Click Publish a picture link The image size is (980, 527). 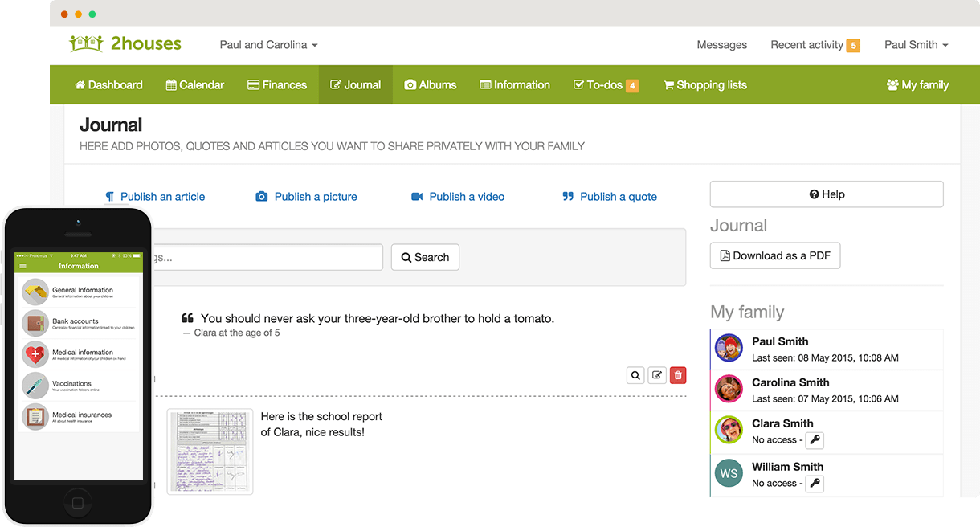(306, 197)
